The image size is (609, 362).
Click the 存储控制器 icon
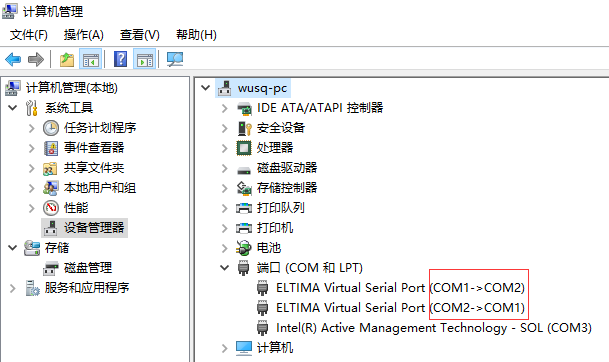(x=244, y=188)
